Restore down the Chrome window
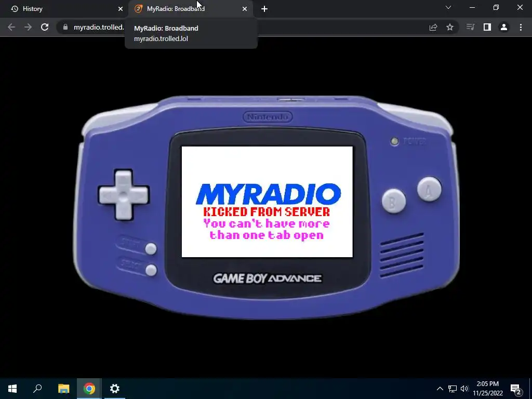Screen dimensions: 532x399 [496, 7]
